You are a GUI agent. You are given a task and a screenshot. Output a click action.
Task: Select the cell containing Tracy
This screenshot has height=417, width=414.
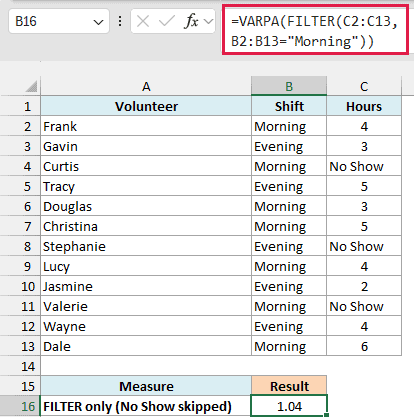146,186
